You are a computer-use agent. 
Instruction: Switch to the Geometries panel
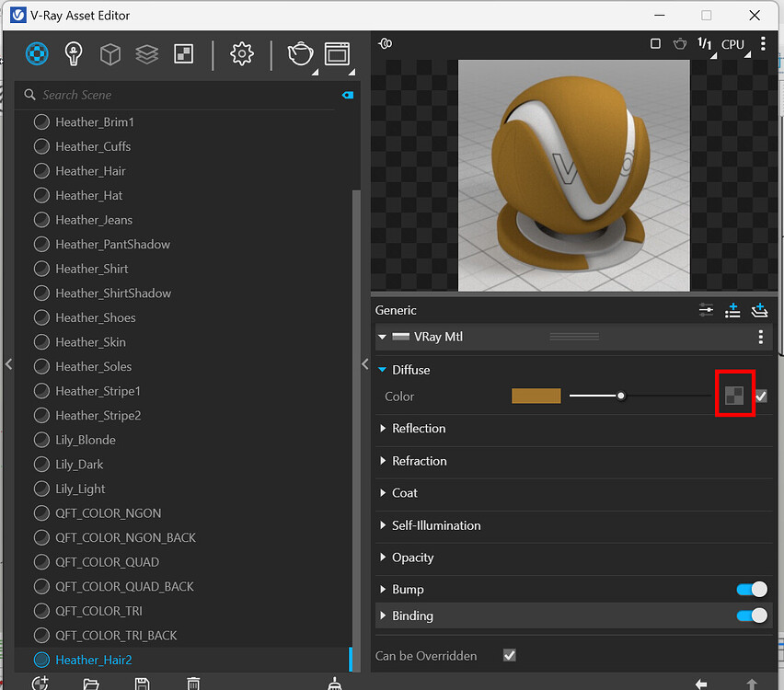(x=110, y=53)
